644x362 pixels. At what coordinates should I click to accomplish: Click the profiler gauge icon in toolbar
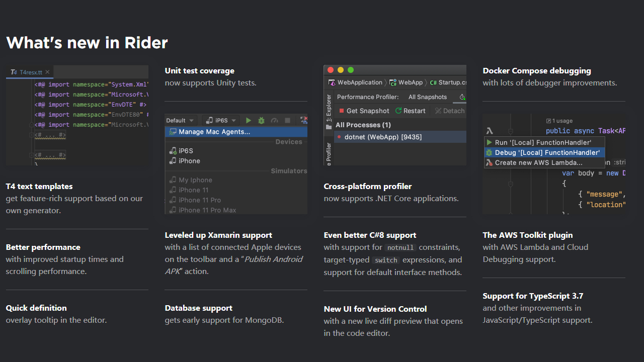(274, 121)
